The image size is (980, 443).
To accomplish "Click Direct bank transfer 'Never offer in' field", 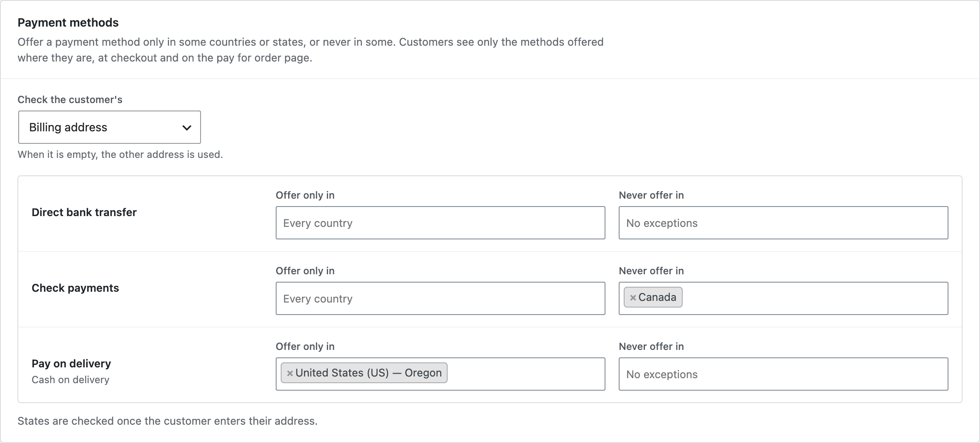I will click(783, 223).
